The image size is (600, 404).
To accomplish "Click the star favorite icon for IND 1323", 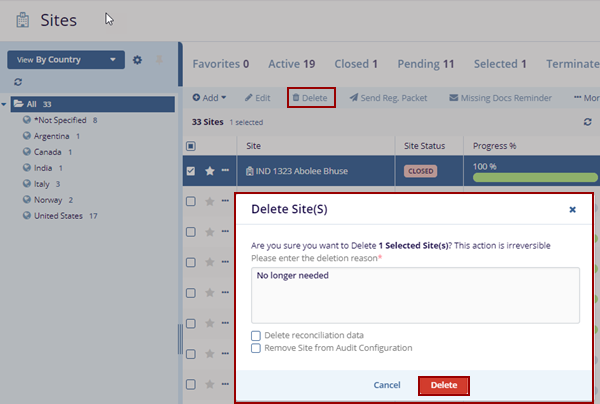I will [210, 171].
